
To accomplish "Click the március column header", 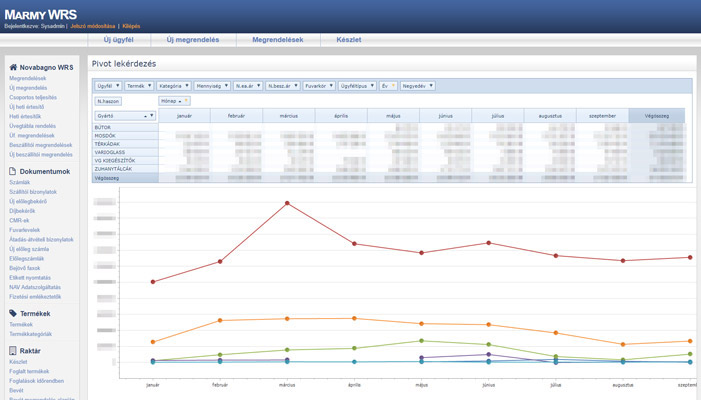I will 289,116.
